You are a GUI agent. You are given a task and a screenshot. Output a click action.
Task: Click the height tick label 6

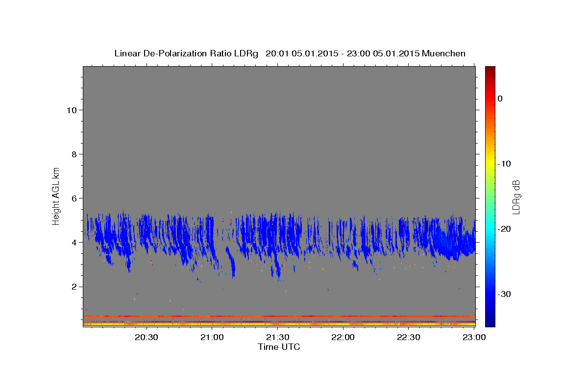tap(73, 198)
